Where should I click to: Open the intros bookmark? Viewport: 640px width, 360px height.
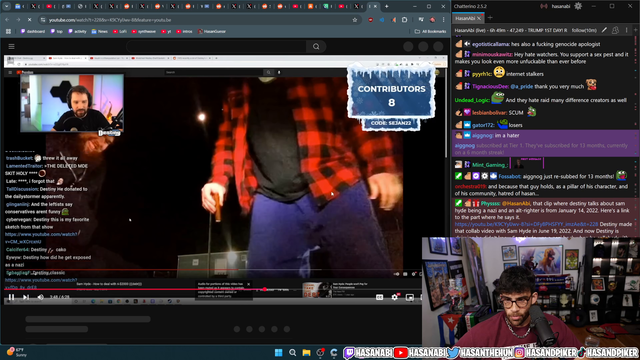pos(184,31)
